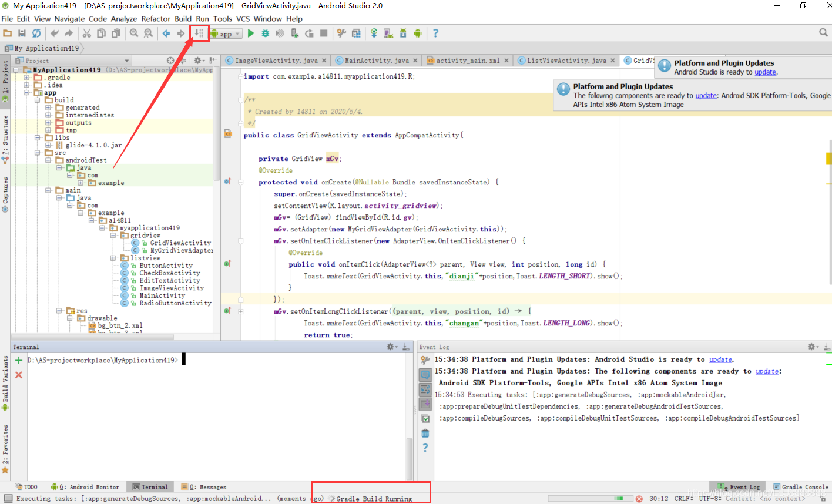Viewport: 832px width, 504px height.
Task: Click update link in first Event Log entry
Action: click(x=720, y=359)
